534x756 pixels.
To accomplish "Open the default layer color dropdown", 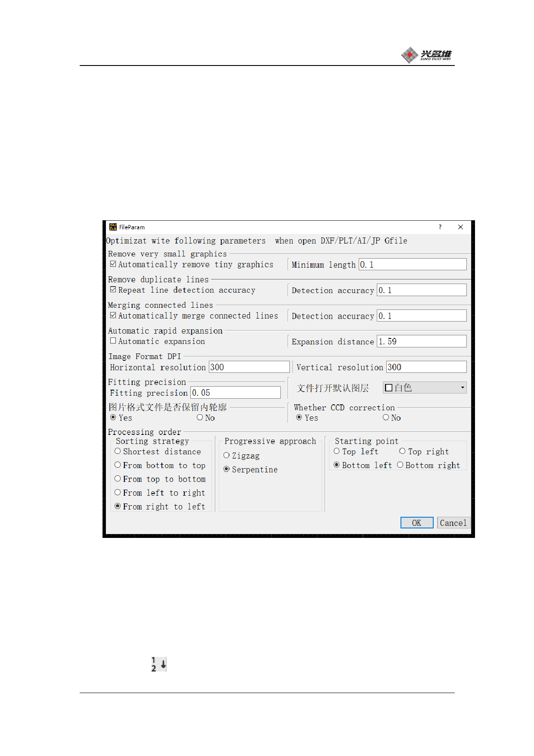I will pos(462,387).
